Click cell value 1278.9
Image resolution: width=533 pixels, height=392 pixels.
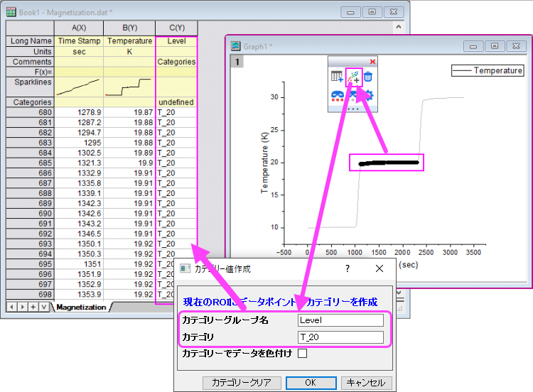pos(79,112)
